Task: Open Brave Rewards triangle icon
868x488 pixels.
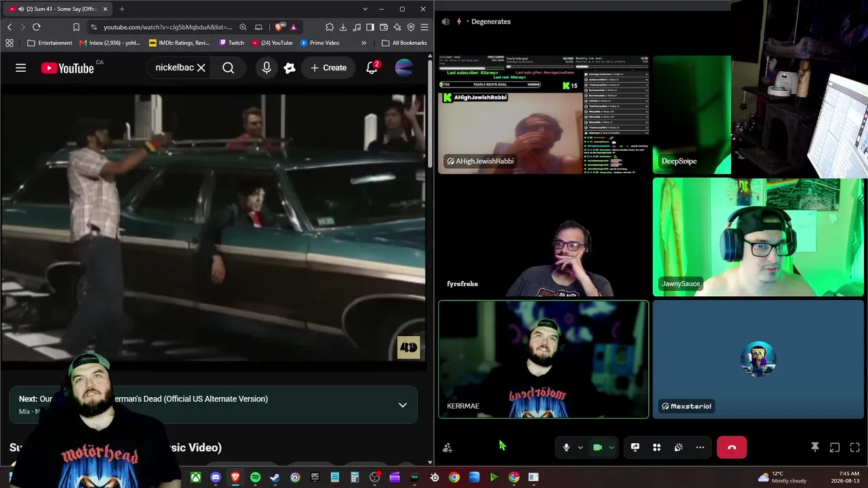Action: tap(294, 27)
